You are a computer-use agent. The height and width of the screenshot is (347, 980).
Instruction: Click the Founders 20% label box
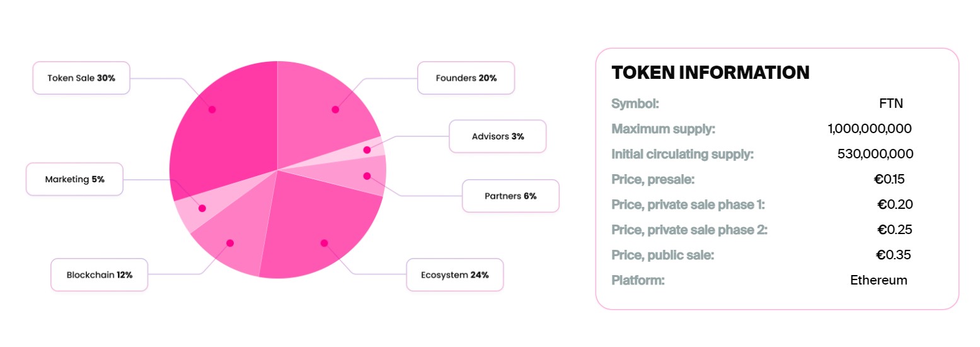(x=466, y=78)
